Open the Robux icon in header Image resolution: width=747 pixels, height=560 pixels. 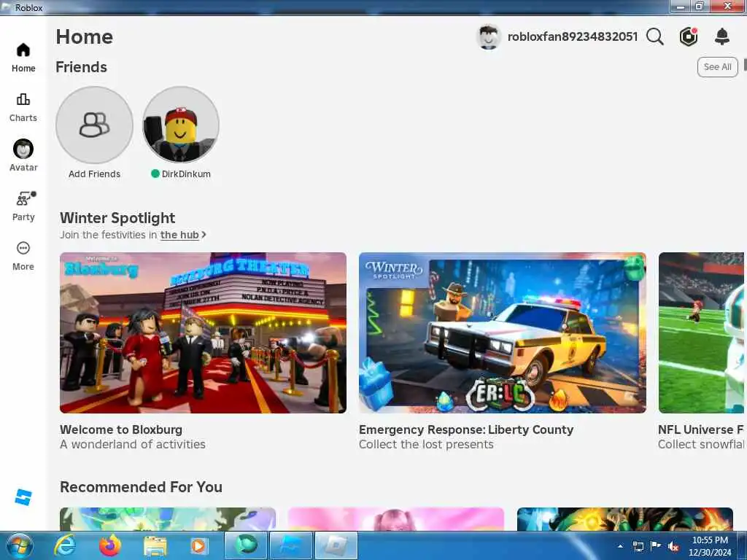[689, 36]
